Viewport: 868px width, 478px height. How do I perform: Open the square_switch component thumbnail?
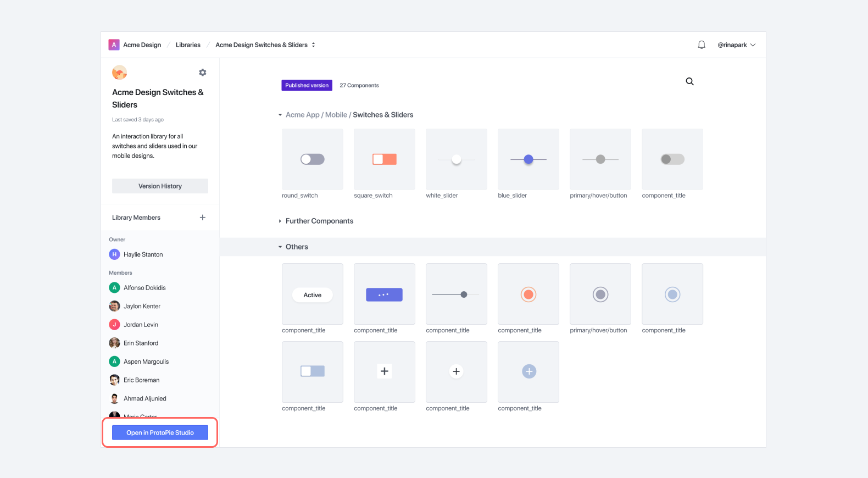click(385, 159)
